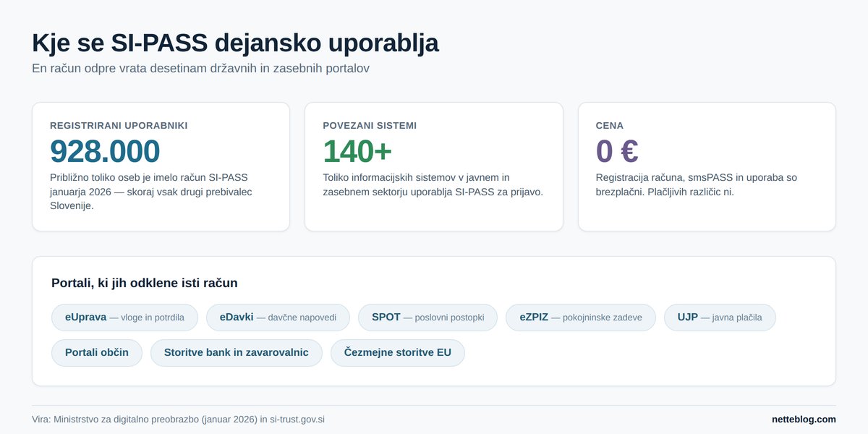Click the POVEZANI SISTEMI label
This screenshot has height=434, width=868.
pos(370,125)
